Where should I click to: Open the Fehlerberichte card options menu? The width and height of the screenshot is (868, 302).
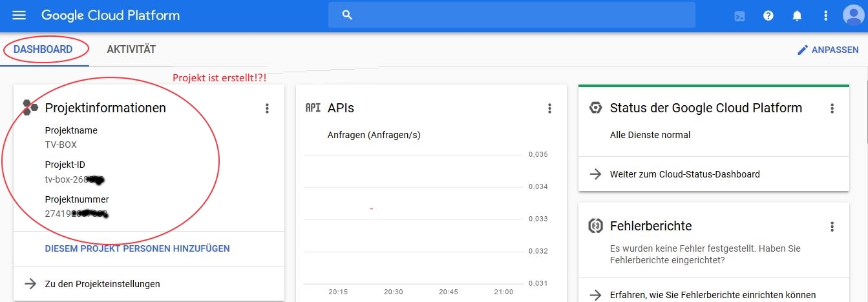click(x=832, y=226)
